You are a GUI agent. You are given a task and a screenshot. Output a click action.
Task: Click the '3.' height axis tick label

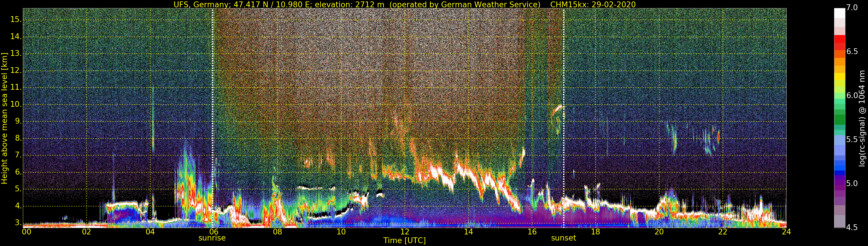pyautogui.click(x=18, y=223)
